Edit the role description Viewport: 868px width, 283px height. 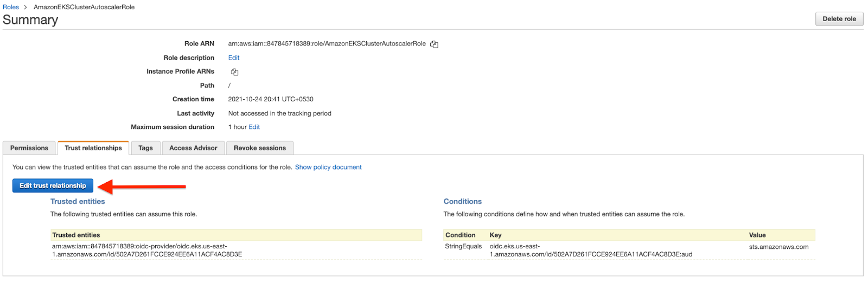(x=234, y=57)
